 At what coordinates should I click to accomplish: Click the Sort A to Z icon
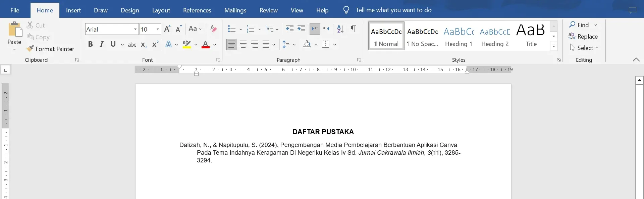pyautogui.click(x=340, y=29)
